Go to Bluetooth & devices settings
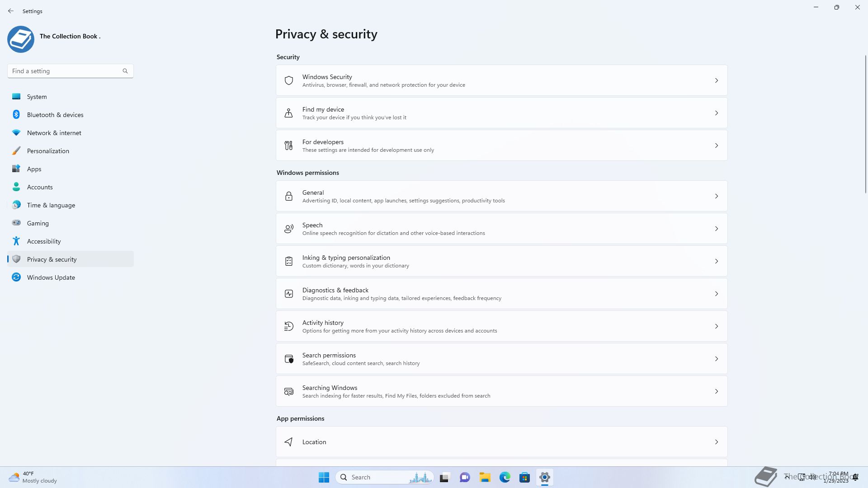 pos(55,115)
